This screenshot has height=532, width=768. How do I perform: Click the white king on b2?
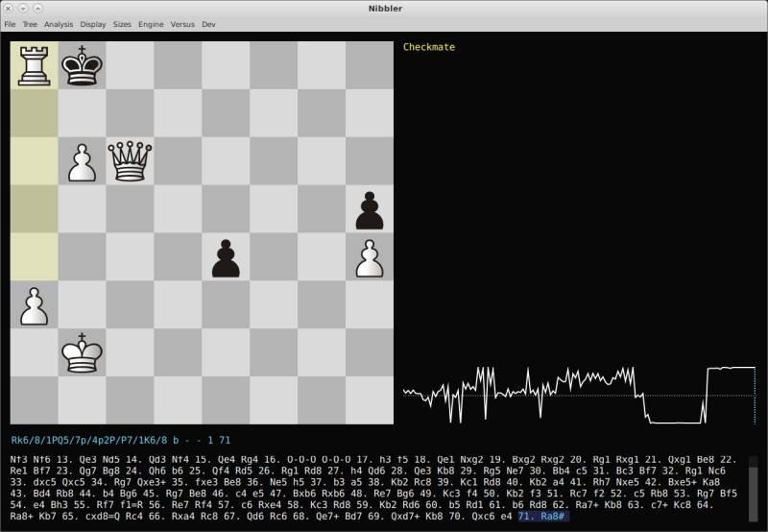point(82,352)
